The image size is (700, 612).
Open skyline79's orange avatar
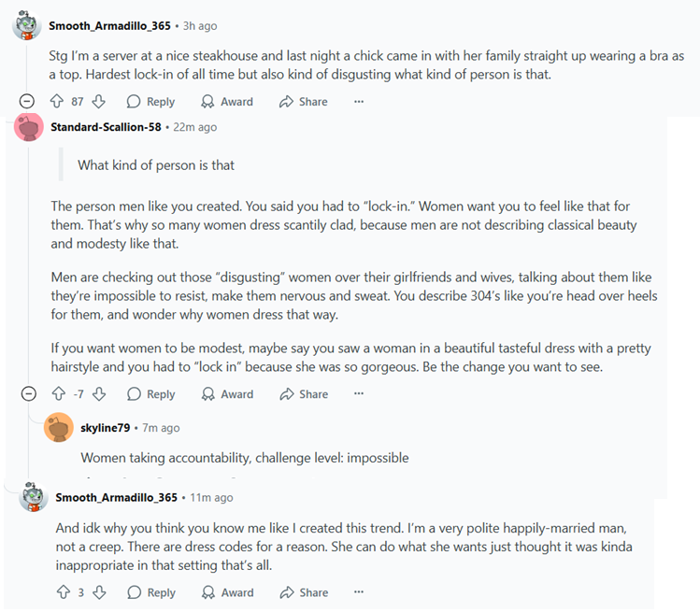pyautogui.click(x=59, y=427)
